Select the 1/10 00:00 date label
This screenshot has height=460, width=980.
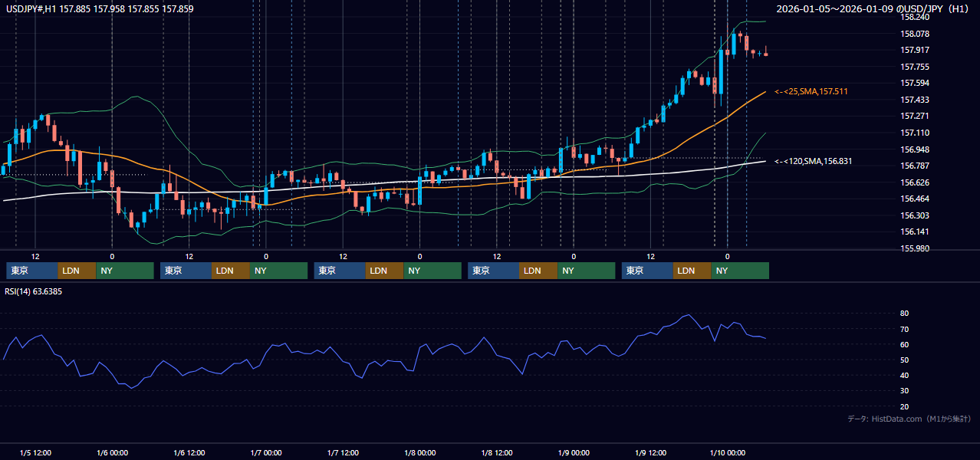(727, 452)
